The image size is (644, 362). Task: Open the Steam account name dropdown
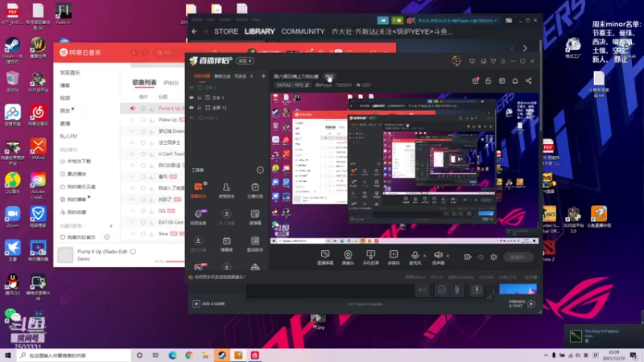(458, 20)
